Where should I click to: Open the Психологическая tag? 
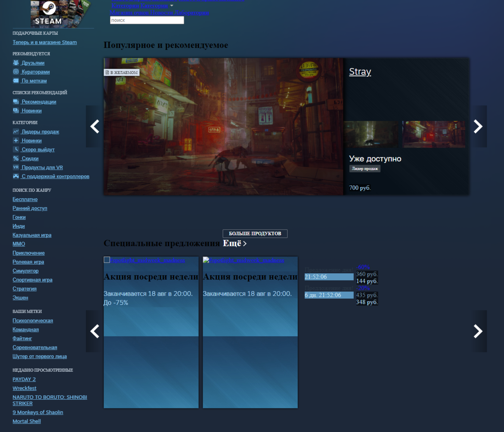[x=33, y=321]
